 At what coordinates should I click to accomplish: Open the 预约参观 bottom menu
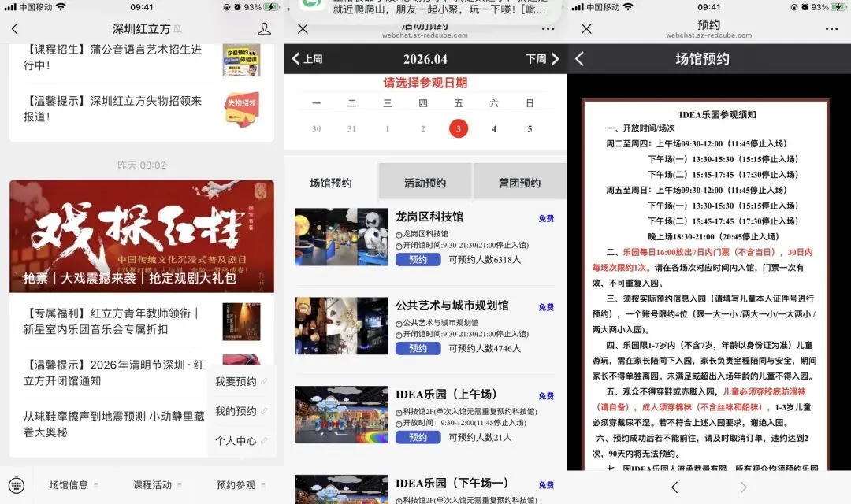241,484
